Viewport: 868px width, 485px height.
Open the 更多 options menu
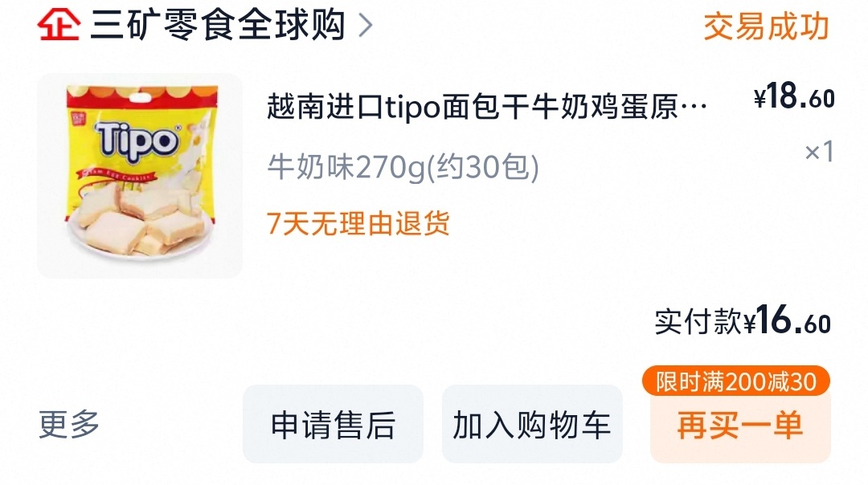coord(69,424)
